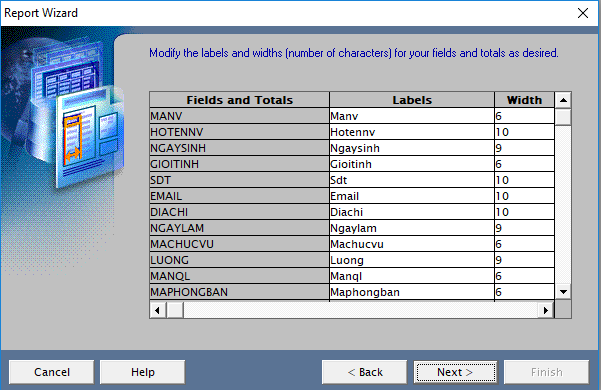Edit the Manv label field
The image size is (601, 390).
(x=412, y=116)
